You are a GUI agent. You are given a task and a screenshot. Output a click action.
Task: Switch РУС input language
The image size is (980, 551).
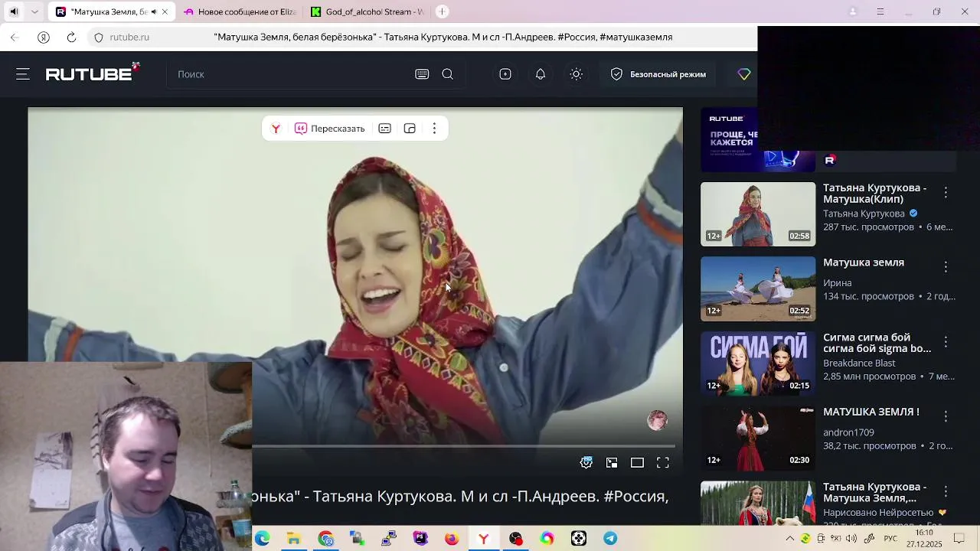pyautogui.click(x=890, y=539)
